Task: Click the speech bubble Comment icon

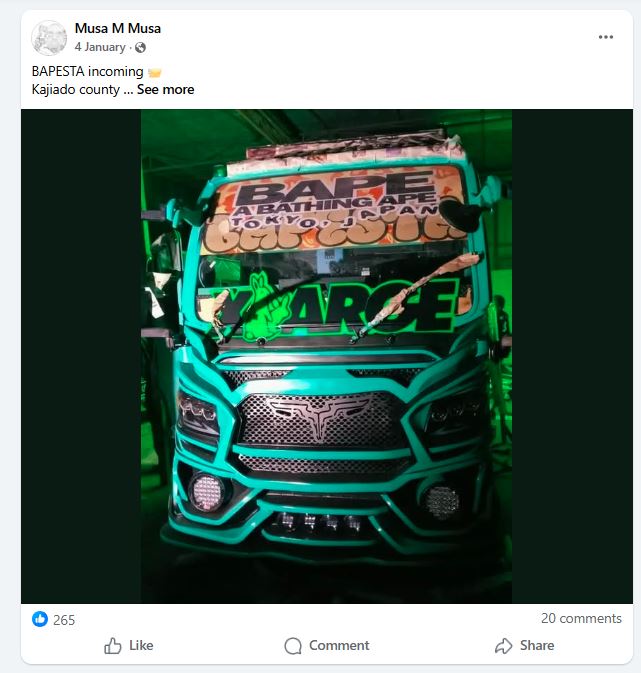Action: 293,646
